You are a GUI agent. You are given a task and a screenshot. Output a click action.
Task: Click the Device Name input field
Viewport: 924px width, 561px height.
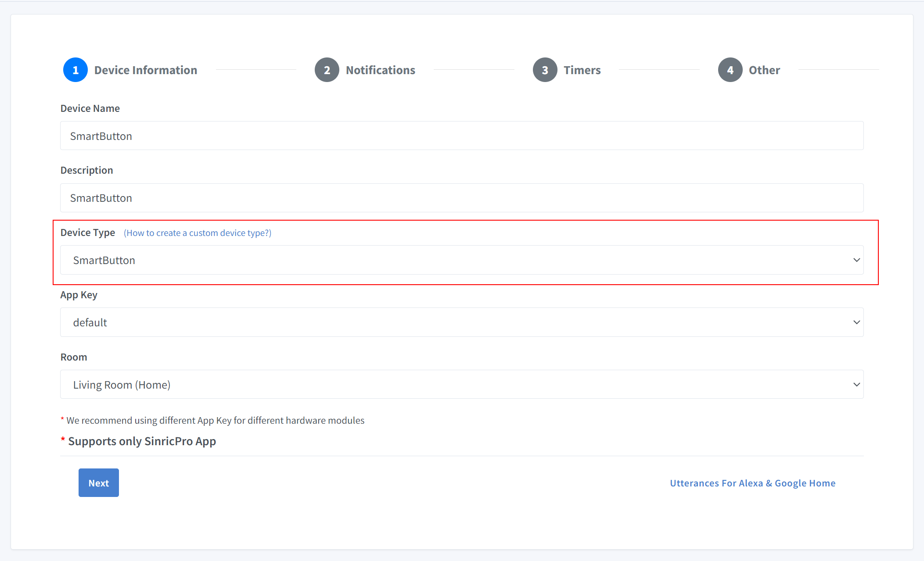tap(461, 136)
